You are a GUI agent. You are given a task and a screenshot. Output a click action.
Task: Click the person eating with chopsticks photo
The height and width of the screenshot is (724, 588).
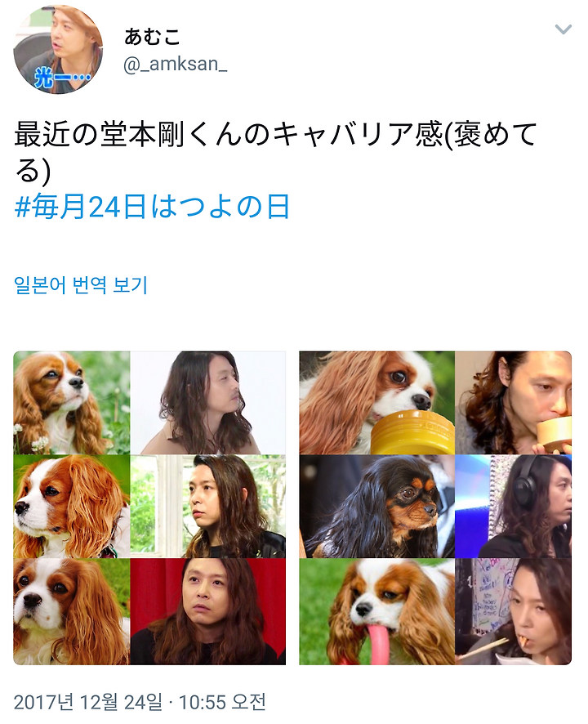point(513,612)
